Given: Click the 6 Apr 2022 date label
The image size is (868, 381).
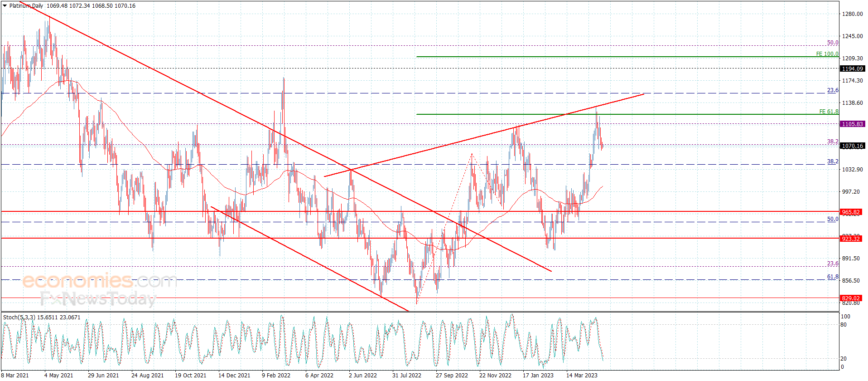Looking at the screenshot, I should (319, 375).
